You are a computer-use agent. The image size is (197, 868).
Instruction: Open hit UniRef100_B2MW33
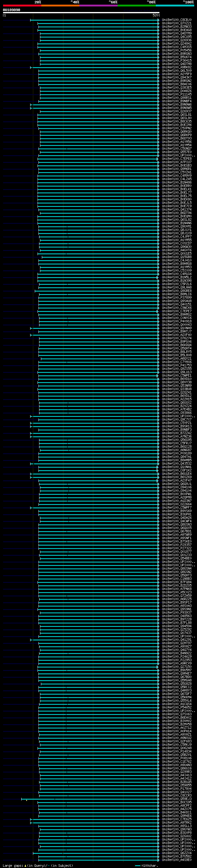[x=177, y=26]
